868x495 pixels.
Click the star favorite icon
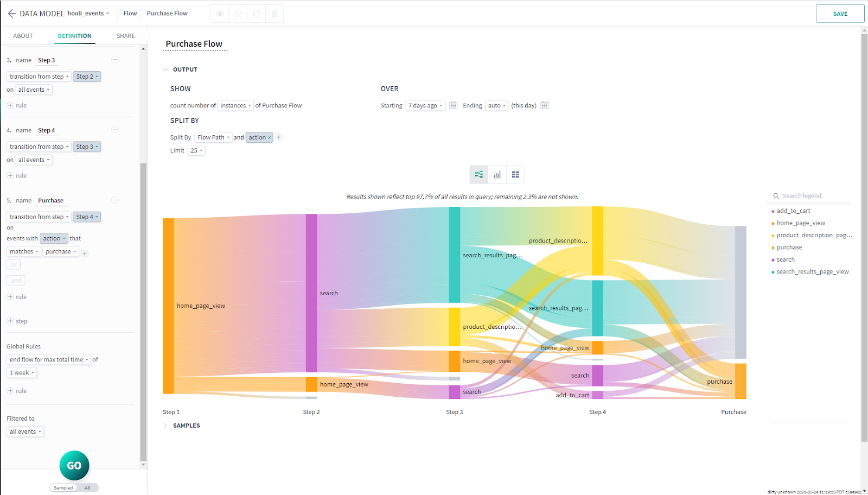coord(238,14)
